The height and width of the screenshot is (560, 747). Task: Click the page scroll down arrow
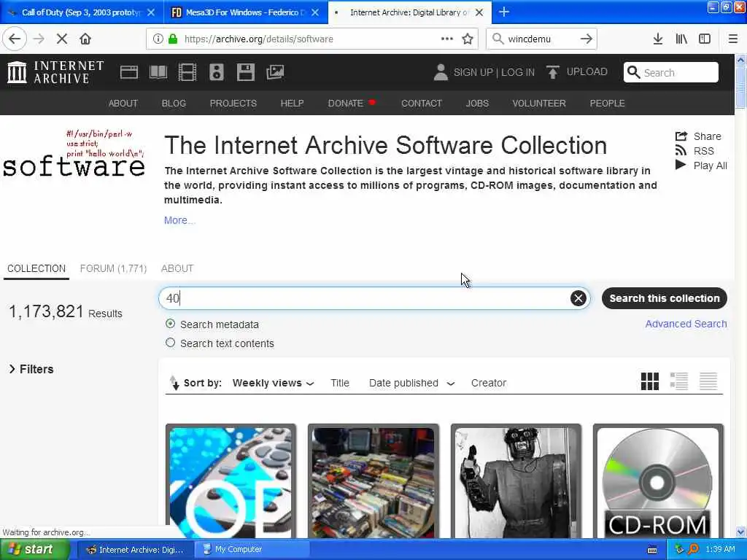pyautogui.click(x=741, y=532)
